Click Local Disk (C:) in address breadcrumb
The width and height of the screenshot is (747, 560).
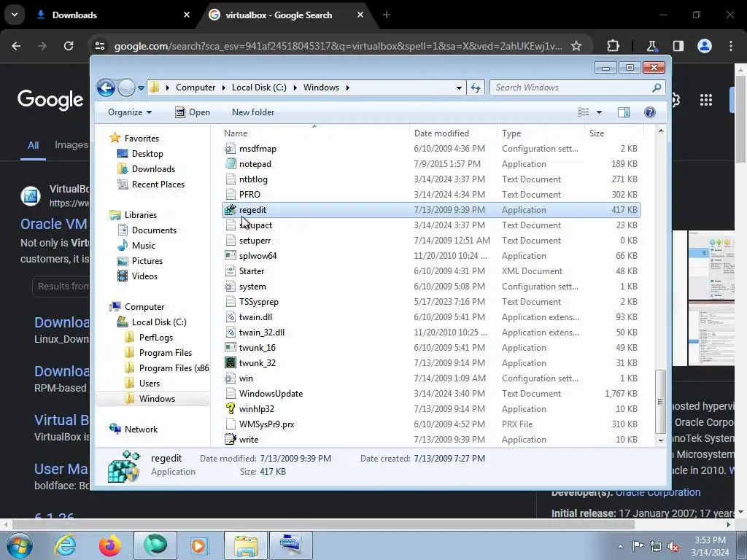259,87
